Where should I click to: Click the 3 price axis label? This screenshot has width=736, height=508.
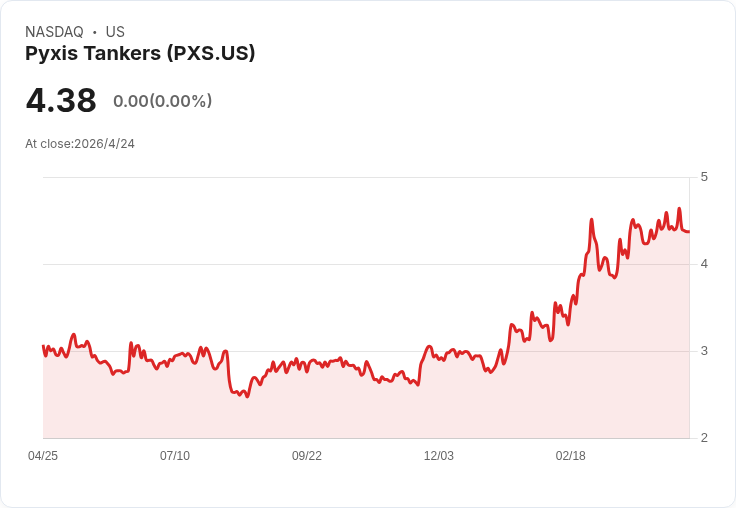(x=704, y=351)
